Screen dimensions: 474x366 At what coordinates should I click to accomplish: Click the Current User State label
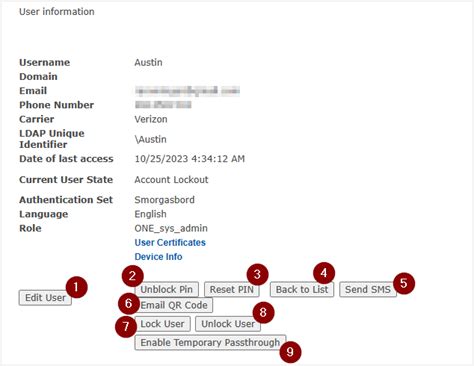66,180
